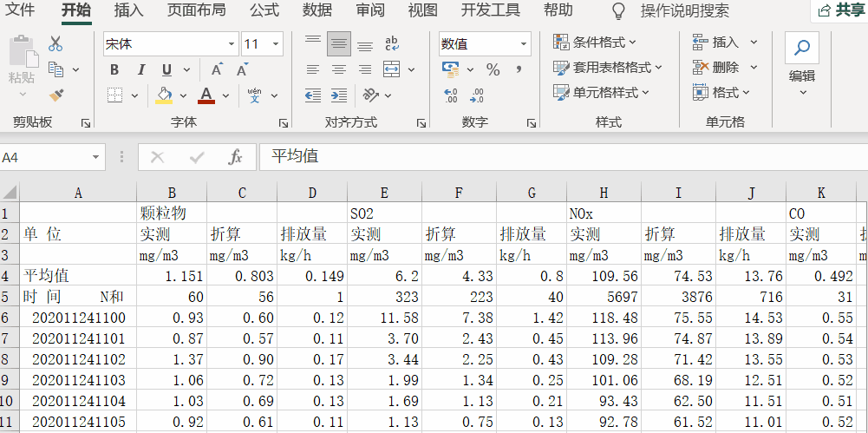868x433 pixels.
Task: Apply comma style
Action: pyautogui.click(x=519, y=69)
